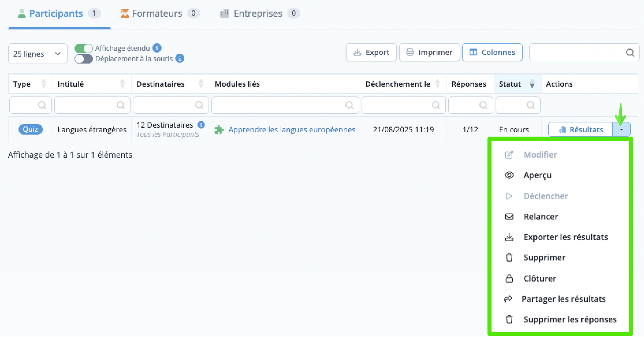The image size is (644, 337).
Task: Click the share arrow icon for Partager les résultats
Action: coord(508,299)
